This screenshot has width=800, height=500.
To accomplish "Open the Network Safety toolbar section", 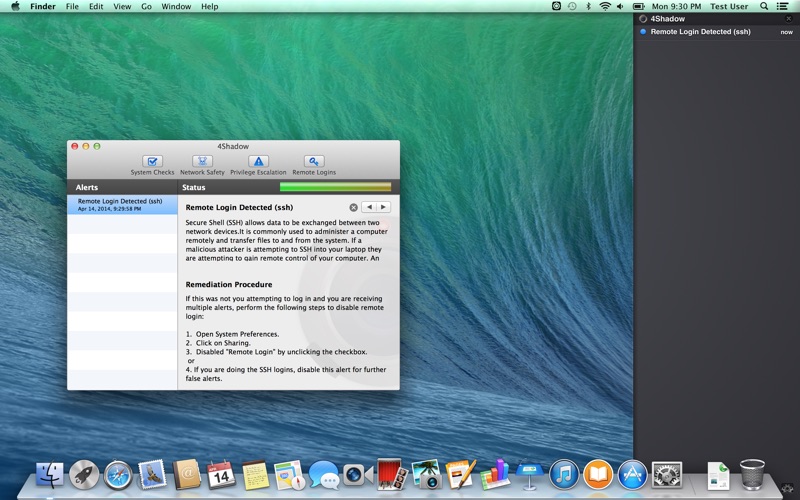I will click(202, 165).
